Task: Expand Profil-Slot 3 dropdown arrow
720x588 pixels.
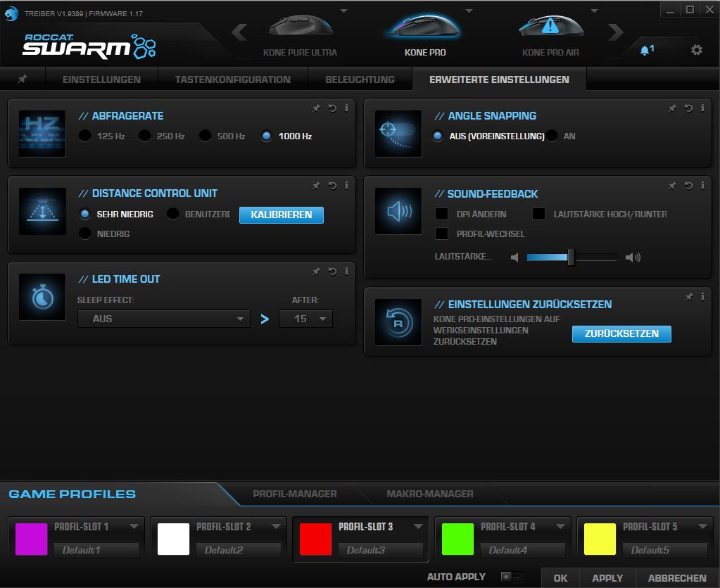Action: click(418, 527)
